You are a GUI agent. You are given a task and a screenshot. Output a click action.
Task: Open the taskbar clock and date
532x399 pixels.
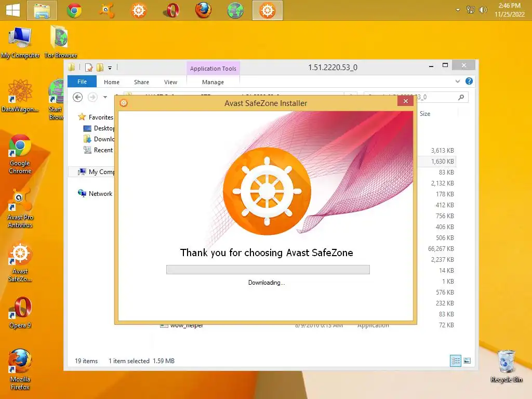pos(509,10)
